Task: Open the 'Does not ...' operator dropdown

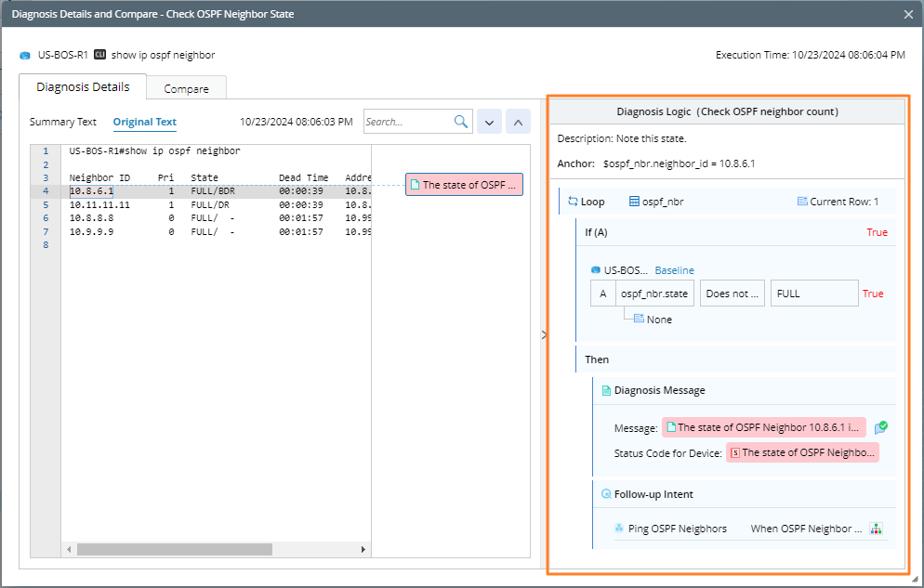Action: [733, 294]
